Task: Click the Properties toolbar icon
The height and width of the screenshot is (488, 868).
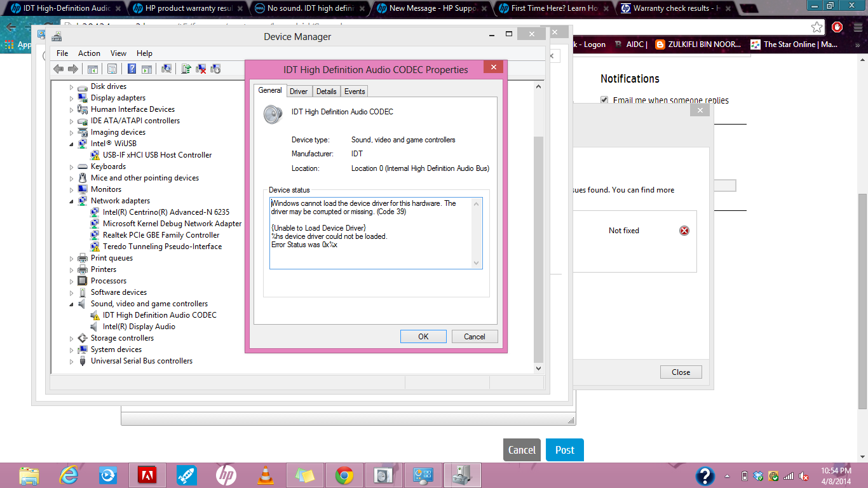Action: coord(112,69)
